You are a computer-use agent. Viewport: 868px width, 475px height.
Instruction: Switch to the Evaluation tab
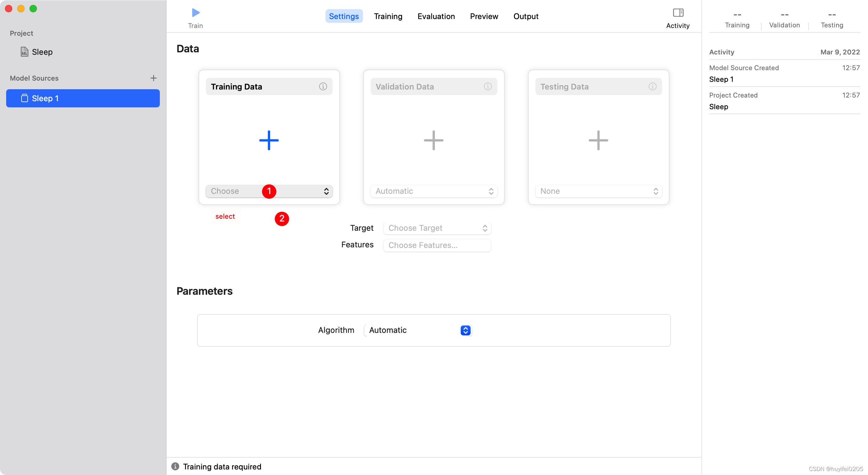[436, 16]
